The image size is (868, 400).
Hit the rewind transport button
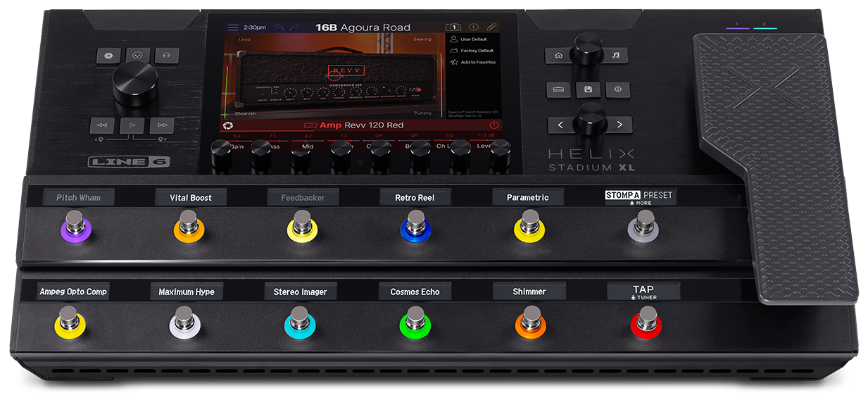103,125
